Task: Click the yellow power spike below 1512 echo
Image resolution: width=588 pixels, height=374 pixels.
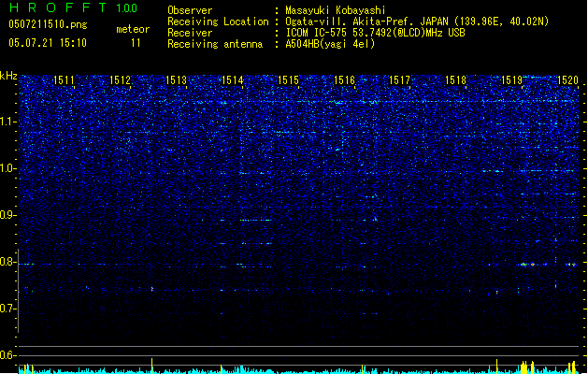Action: pos(151,366)
